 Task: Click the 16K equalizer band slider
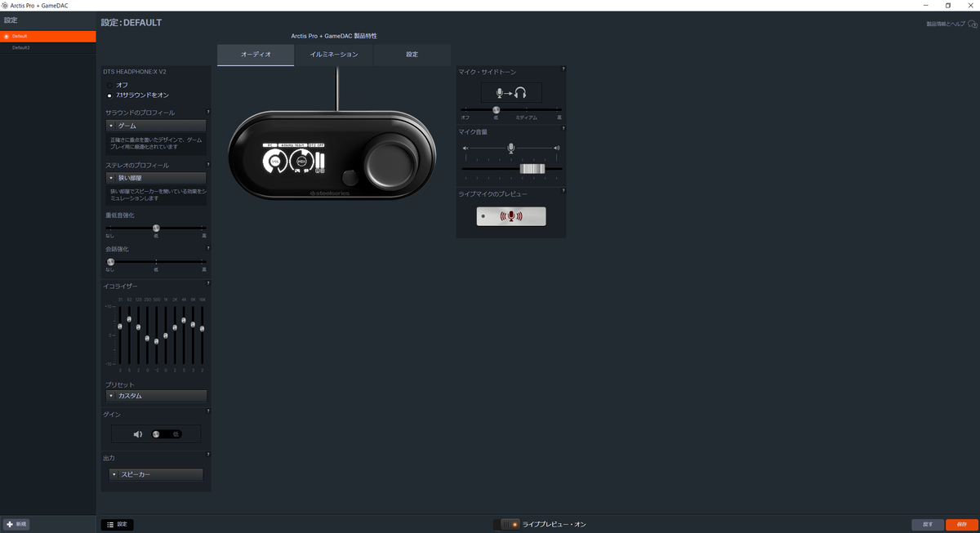point(202,328)
